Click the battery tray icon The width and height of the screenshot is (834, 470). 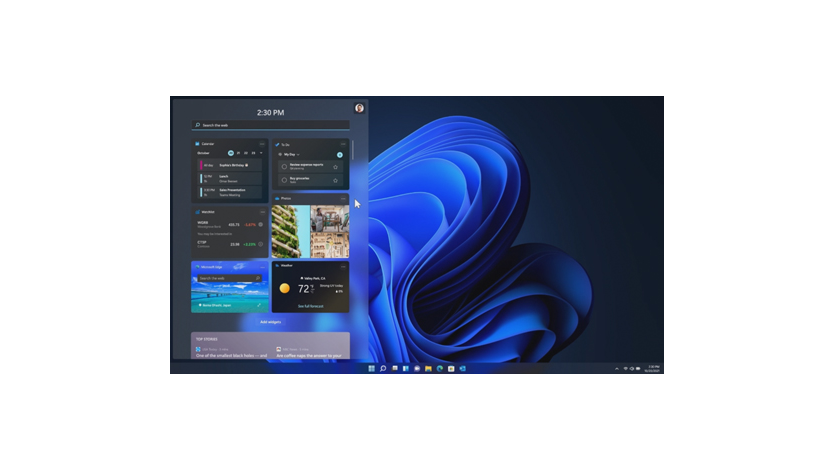pos(638,368)
